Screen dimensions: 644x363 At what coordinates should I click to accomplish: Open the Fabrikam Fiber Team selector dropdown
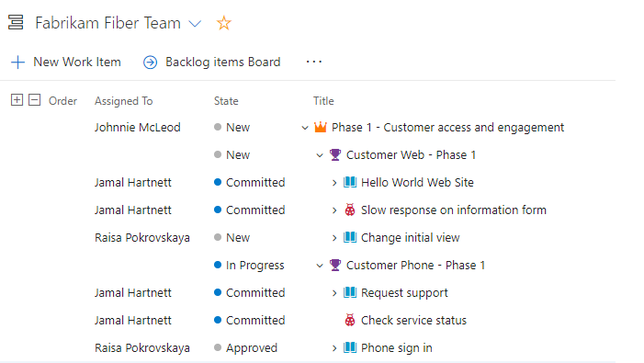pos(195,24)
